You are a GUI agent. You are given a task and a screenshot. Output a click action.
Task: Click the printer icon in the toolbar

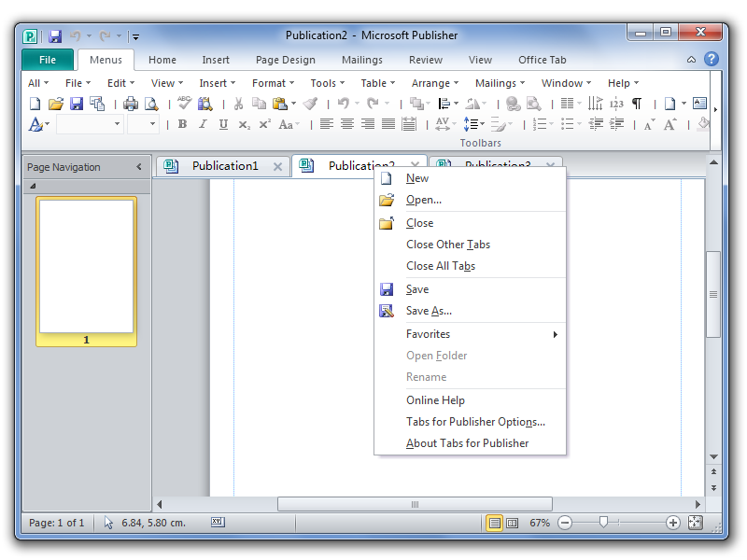[x=130, y=104]
